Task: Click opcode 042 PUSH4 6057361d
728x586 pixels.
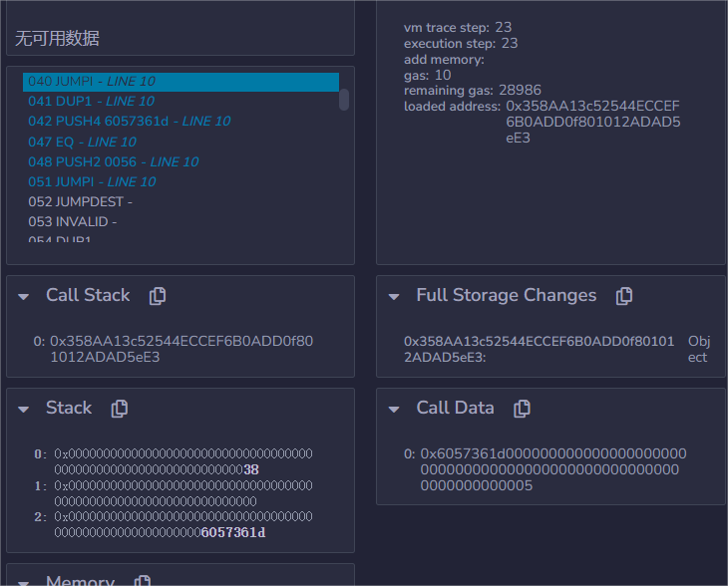Action: point(129,122)
